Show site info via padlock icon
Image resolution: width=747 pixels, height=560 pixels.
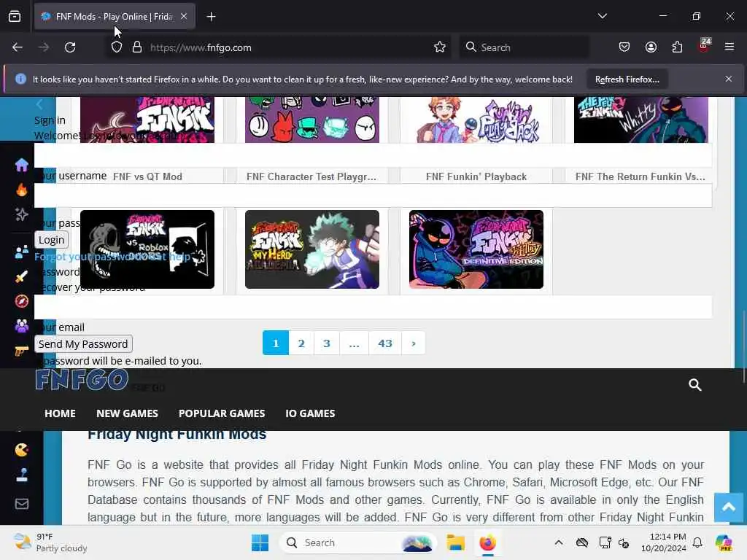[137, 47]
